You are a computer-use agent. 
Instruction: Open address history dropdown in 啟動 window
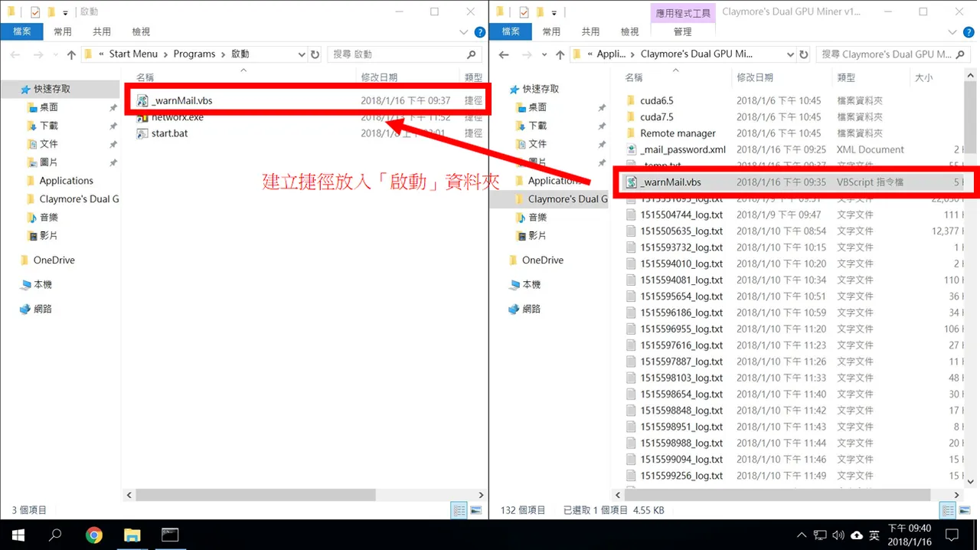tap(301, 54)
